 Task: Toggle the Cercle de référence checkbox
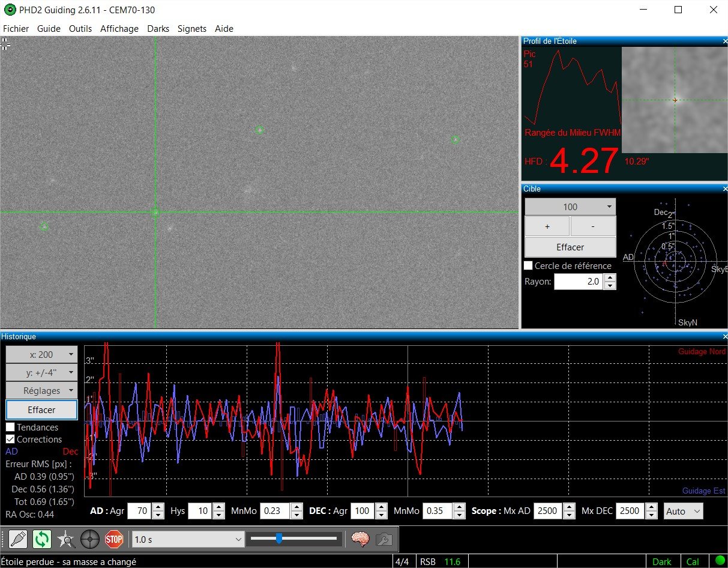(529, 265)
